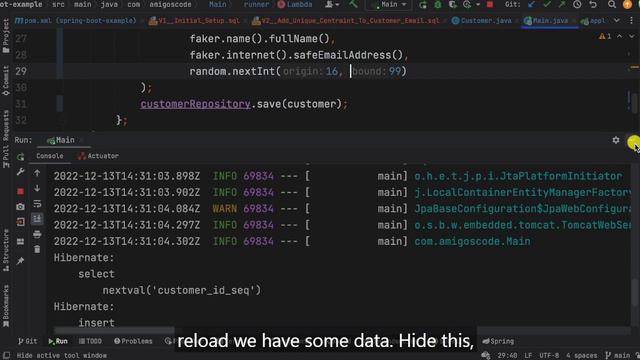This screenshot has width=640, height=360.
Task: Open run configuration wrench settings
Action: coord(20,172)
